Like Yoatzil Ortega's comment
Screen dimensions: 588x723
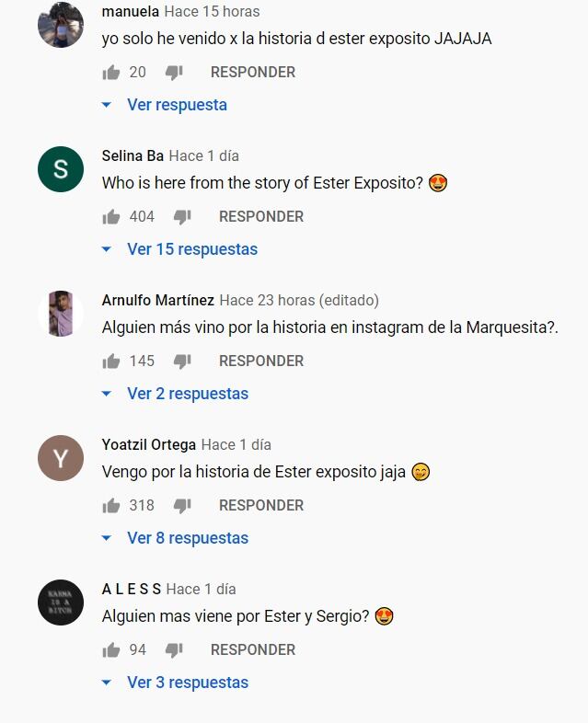click(x=111, y=505)
